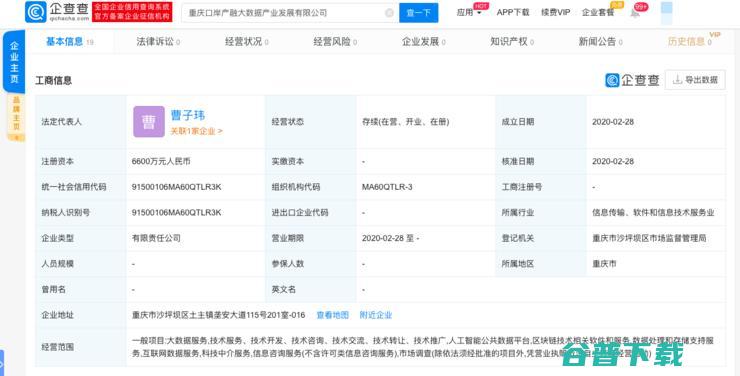Select 登记机关 value 重庆市沙坪坝区市场监督管理局
The image size is (740, 376).
click(649, 238)
